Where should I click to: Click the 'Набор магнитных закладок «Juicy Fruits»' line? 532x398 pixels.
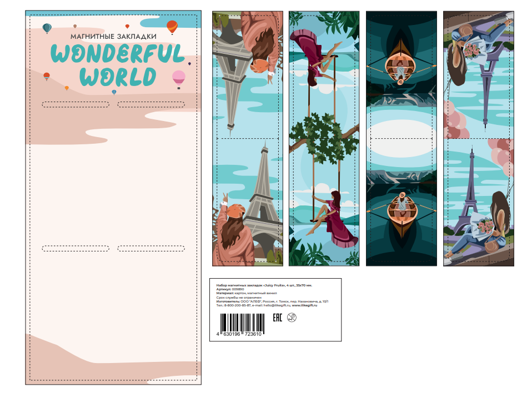[264, 285]
